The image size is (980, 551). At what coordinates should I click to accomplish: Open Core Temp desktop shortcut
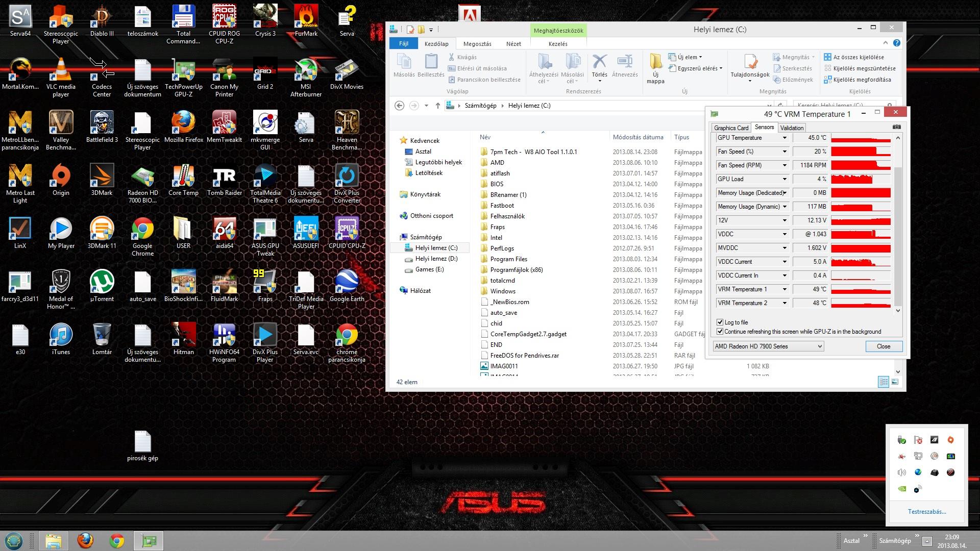183,180
